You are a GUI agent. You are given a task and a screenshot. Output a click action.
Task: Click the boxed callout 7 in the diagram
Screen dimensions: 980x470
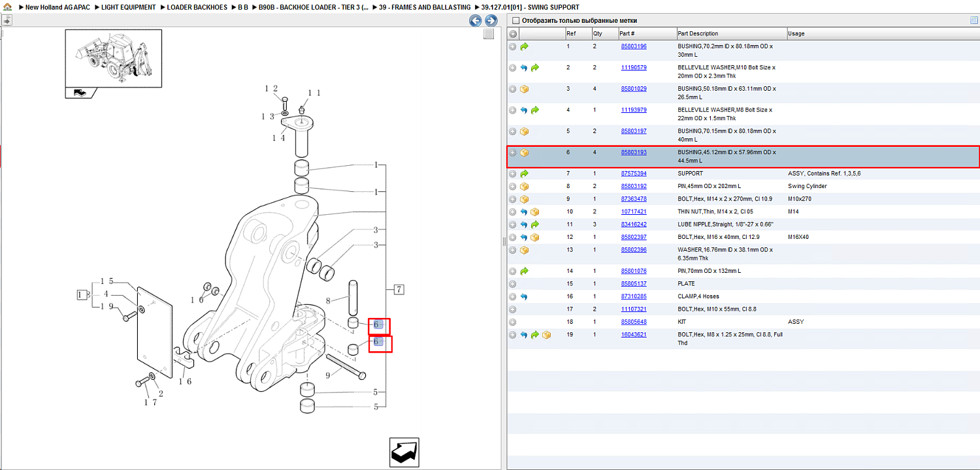point(399,289)
